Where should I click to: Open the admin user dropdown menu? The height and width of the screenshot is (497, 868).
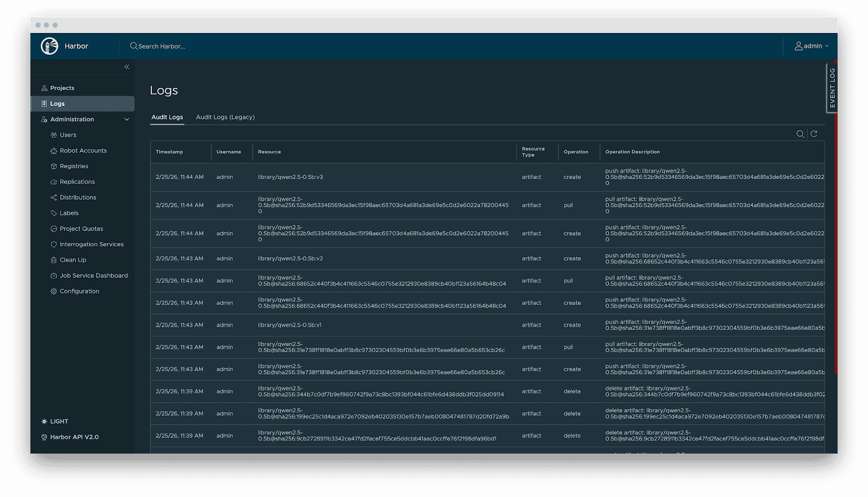point(812,46)
